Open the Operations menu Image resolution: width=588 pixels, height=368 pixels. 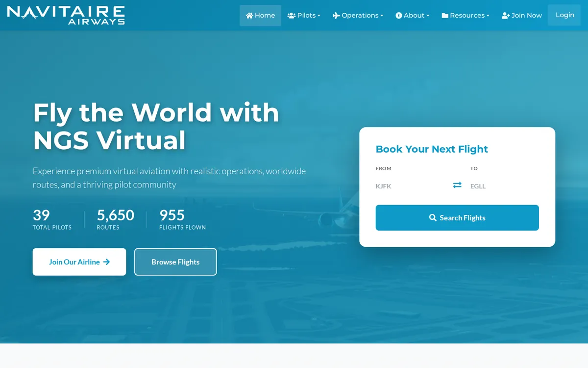click(358, 15)
